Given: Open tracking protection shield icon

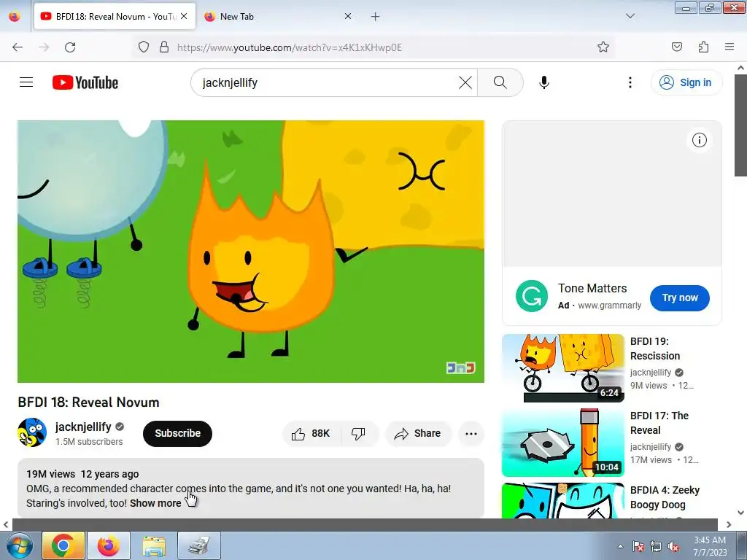Looking at the screenshot, I should tap(144, 47).
